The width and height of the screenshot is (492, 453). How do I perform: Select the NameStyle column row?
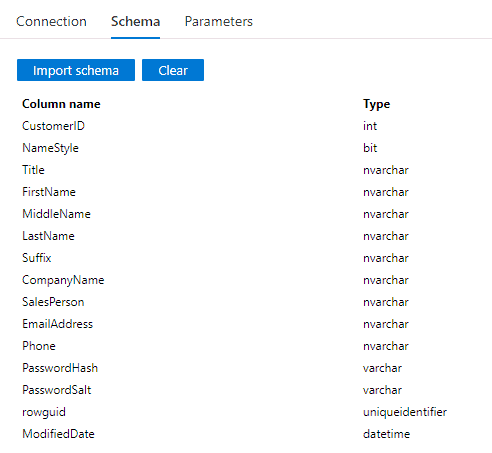[246, 148]
